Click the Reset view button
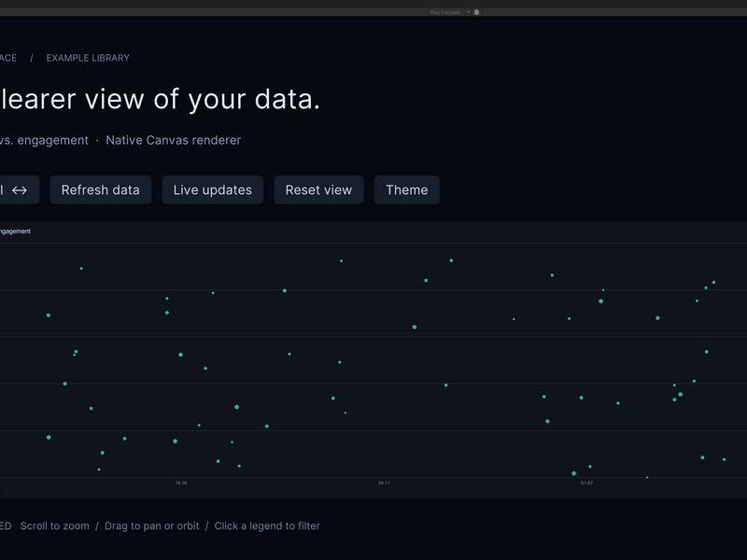 click(318, 190)
